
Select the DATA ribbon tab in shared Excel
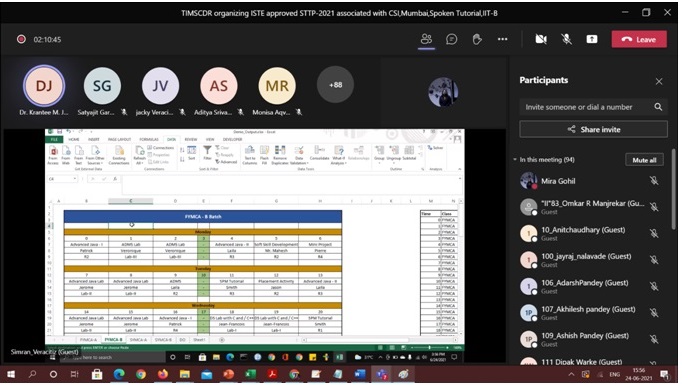tap(171, 139)
